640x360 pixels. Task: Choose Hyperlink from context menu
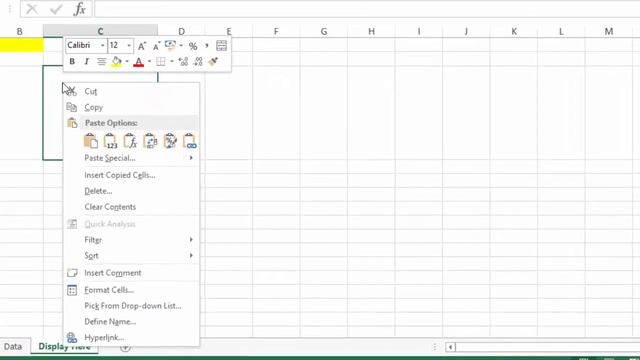(x=131, y=338)
